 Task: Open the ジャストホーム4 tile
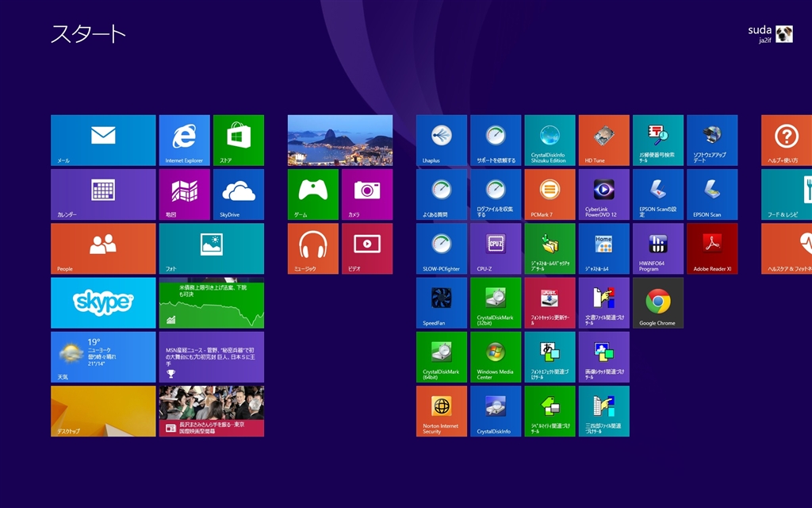click(603, 248)
